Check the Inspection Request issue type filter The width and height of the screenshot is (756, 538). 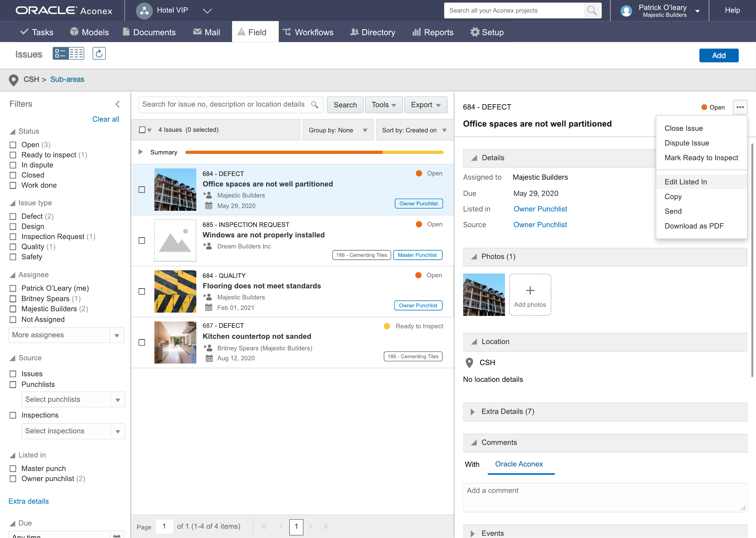(13, 236)
